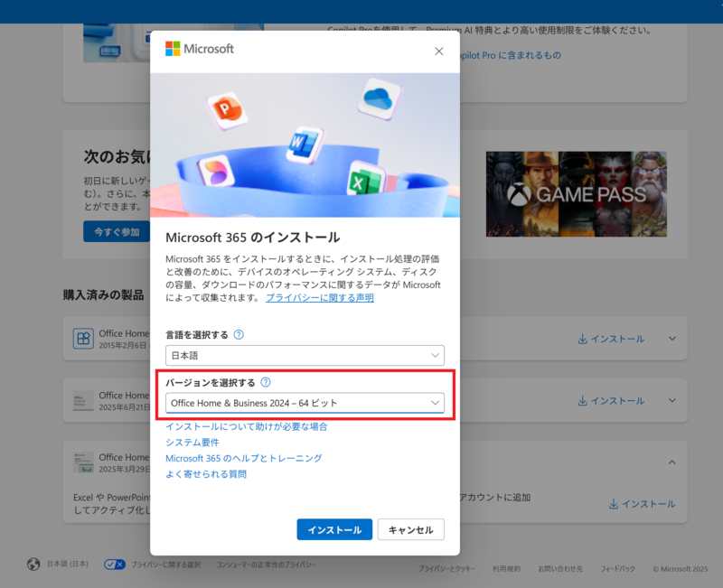Screen dimensions: 723x588
Task: Click the blue インストール button in dialog
Action: [x=334, y=529]
